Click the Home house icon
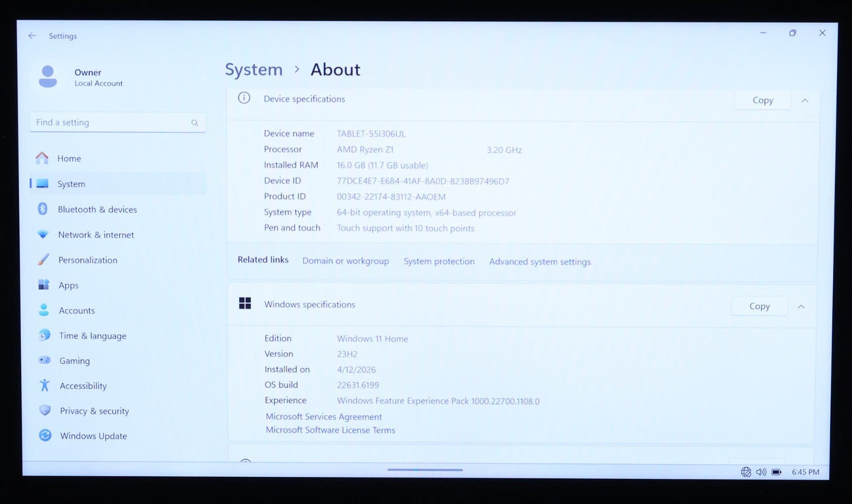Screen dimensions: 852x504 (42, 158)
